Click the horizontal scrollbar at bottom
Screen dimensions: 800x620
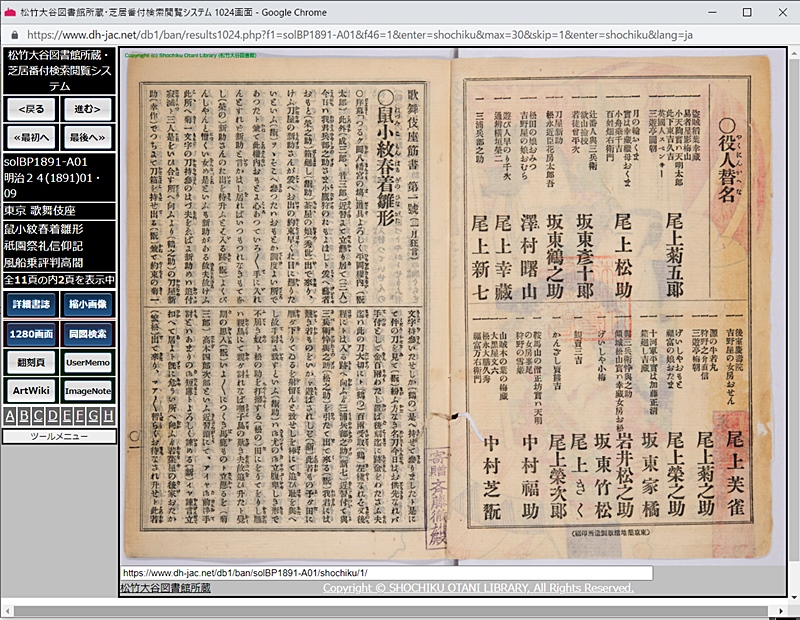coord(400,609)
